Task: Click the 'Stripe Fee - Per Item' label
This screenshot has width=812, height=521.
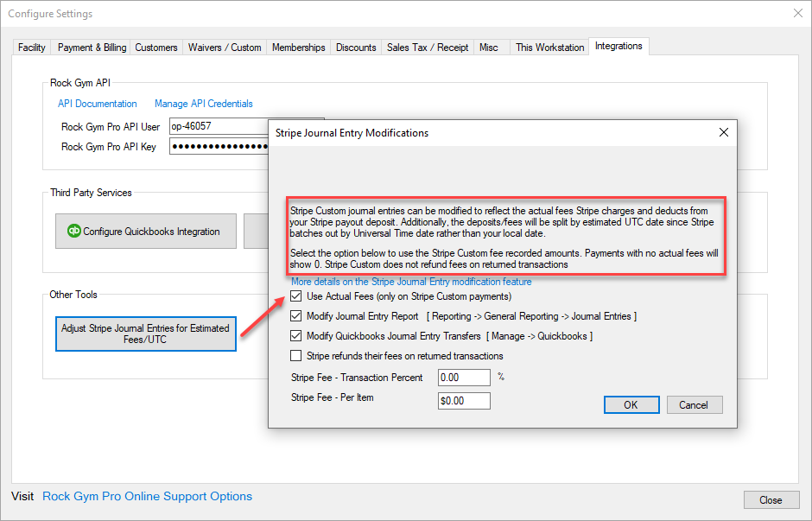Action: 332,397
